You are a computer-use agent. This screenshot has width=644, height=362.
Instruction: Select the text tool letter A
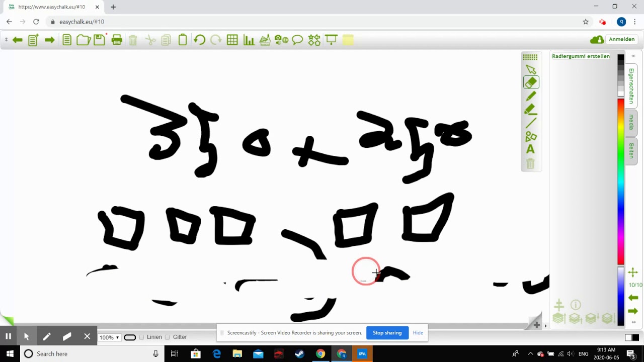(530, 149)
